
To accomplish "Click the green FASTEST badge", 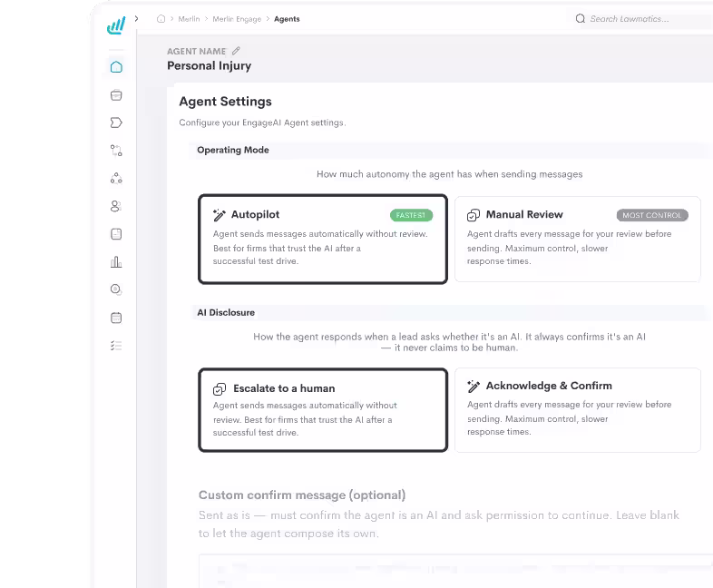I will (x=411, y=215).
